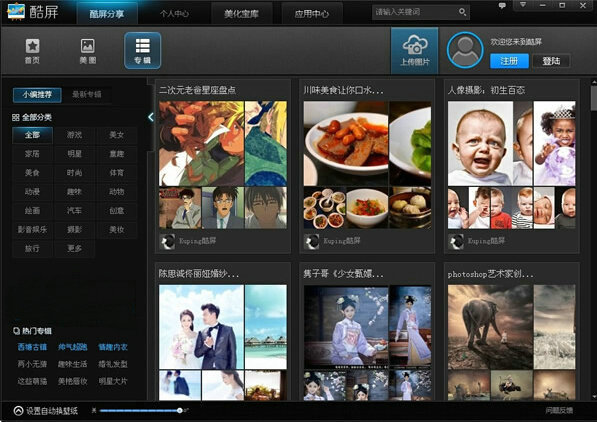Image resolution: width=597 pixels, height=422 pixels.
Task: Click the bottom blue slider track
Action: coord(139,411)
